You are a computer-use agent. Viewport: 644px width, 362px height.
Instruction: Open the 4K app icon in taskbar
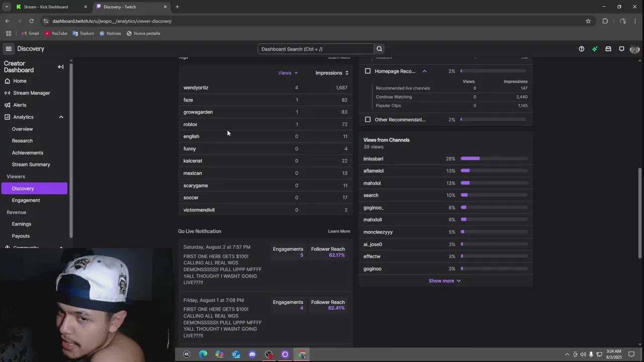(187, 354)
